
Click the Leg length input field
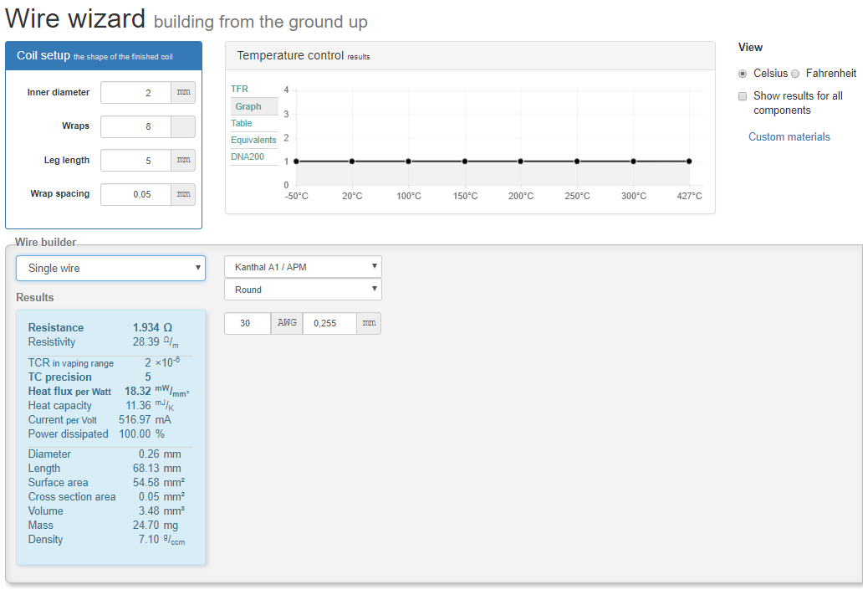[135, 160]
